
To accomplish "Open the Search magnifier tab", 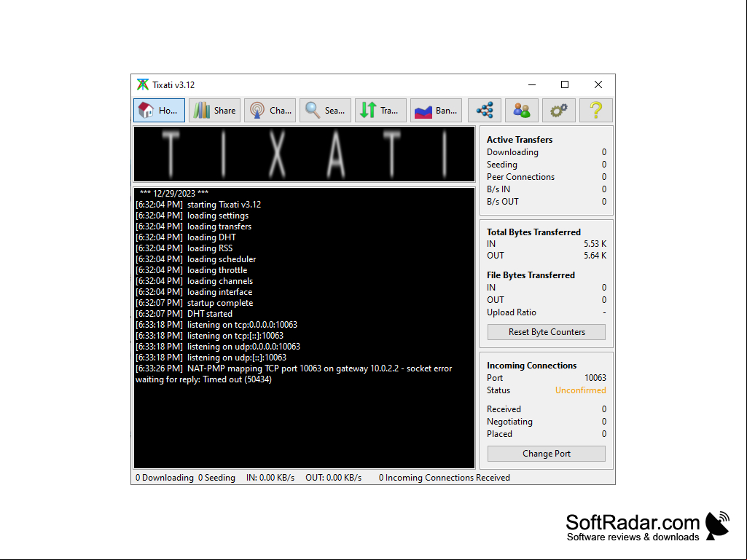I will click(x=325, y=111).
